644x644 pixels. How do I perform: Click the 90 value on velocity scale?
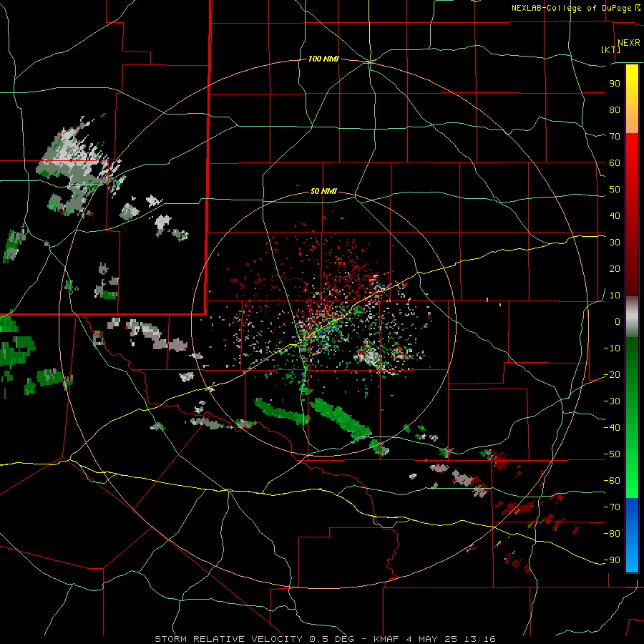tap(615, 84)
